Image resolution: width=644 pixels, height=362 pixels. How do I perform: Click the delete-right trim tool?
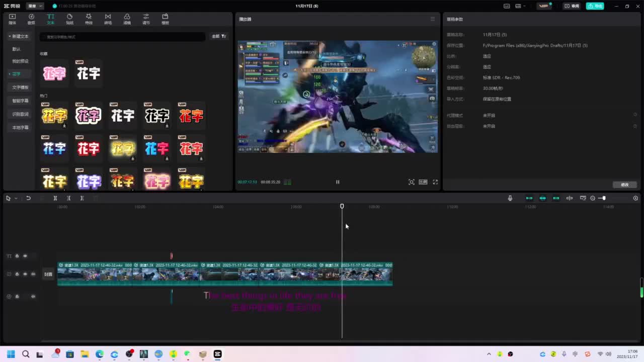[82, 198]
